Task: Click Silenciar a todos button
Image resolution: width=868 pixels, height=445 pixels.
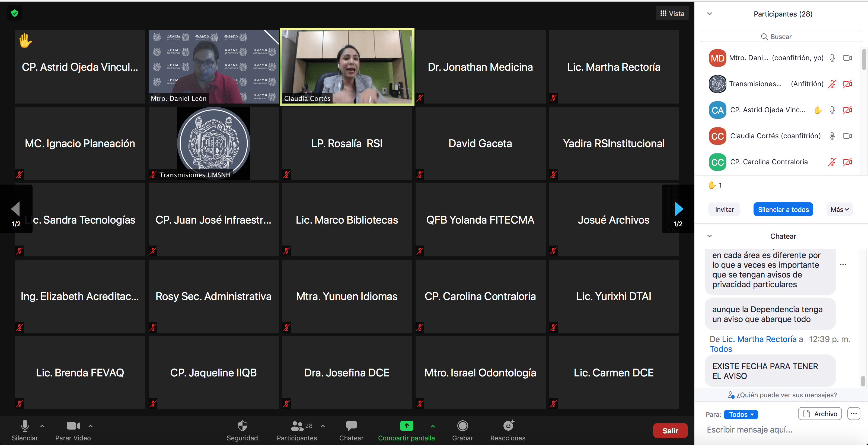Action: (783, 209)
